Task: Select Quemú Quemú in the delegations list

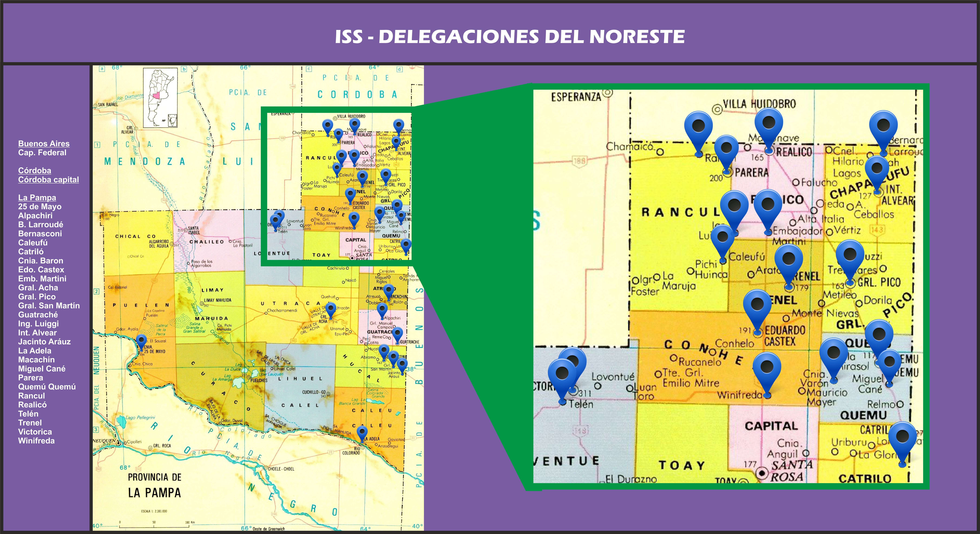Action: (x=47, y=387)
